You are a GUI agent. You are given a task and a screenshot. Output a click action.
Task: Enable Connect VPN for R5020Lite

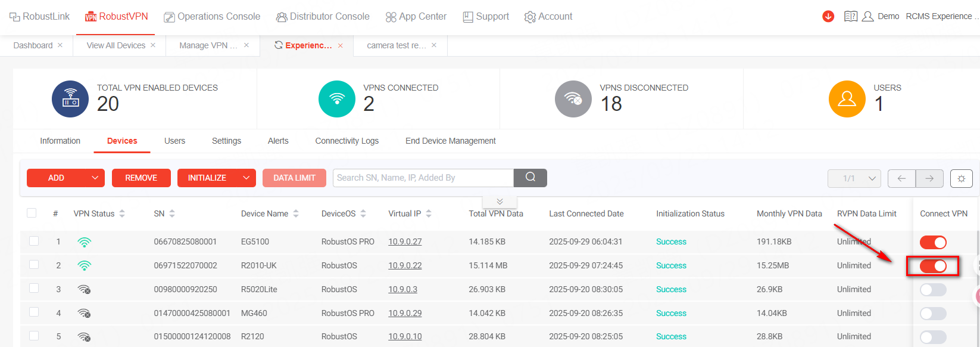(x=932, y=290)
